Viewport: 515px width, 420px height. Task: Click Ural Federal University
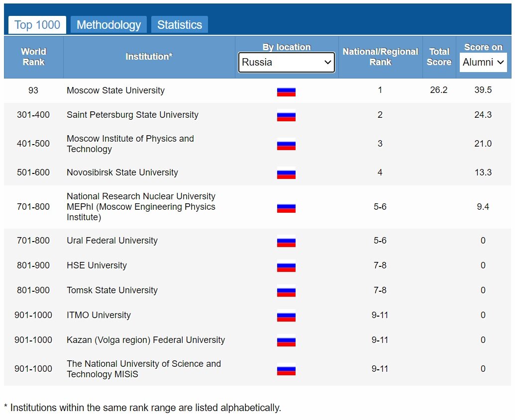[112, 241]
